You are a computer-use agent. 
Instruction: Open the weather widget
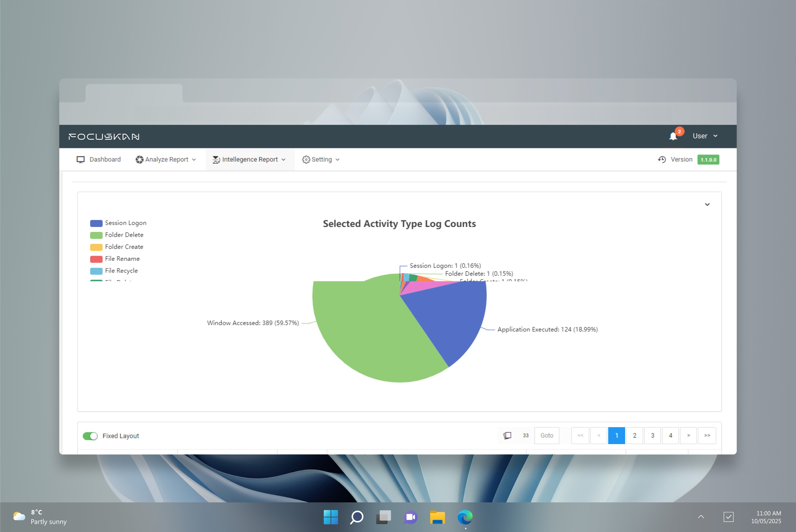[x=40, y=517]
